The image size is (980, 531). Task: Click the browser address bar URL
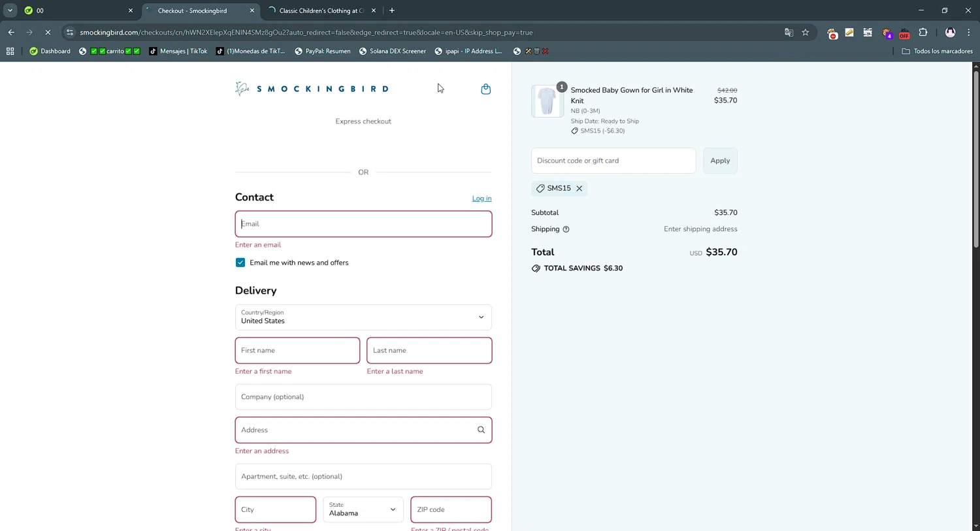[x=306, y=32]
